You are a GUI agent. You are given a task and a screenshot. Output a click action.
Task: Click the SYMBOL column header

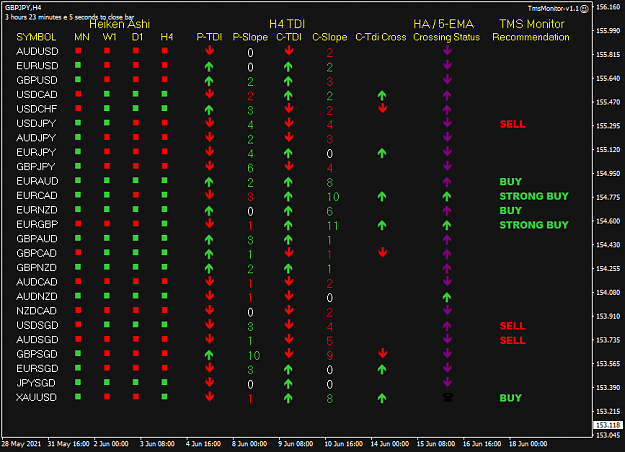pos(36,37)
